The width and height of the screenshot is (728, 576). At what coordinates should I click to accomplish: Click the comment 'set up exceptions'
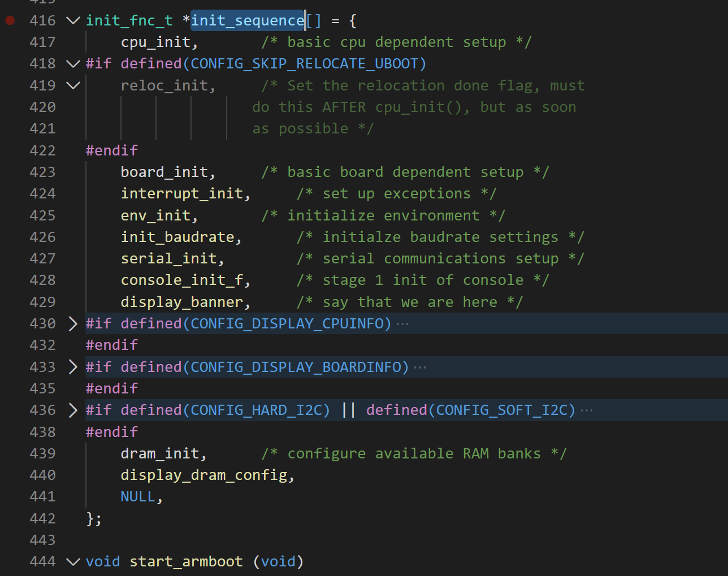point(397,193)
